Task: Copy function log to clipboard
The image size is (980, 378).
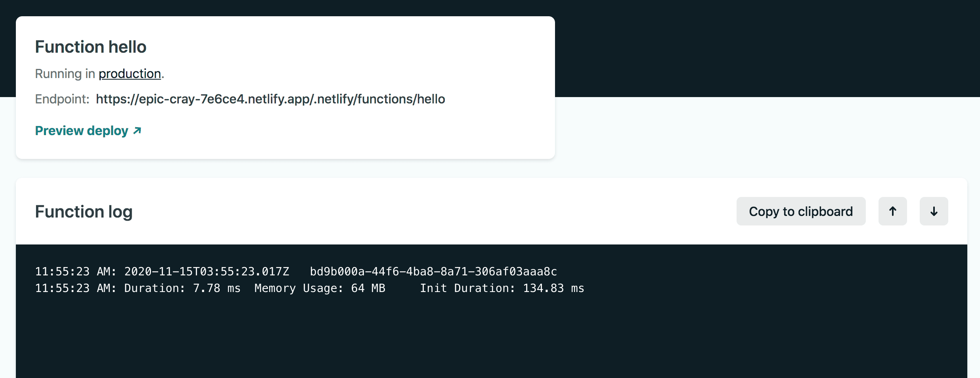Action: (801, 212)
